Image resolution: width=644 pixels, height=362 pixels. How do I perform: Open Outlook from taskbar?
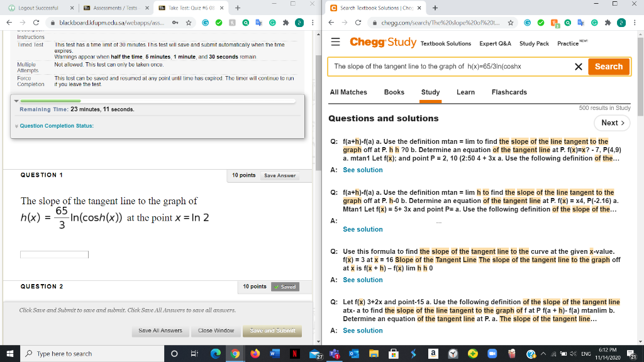coord(354,353)
